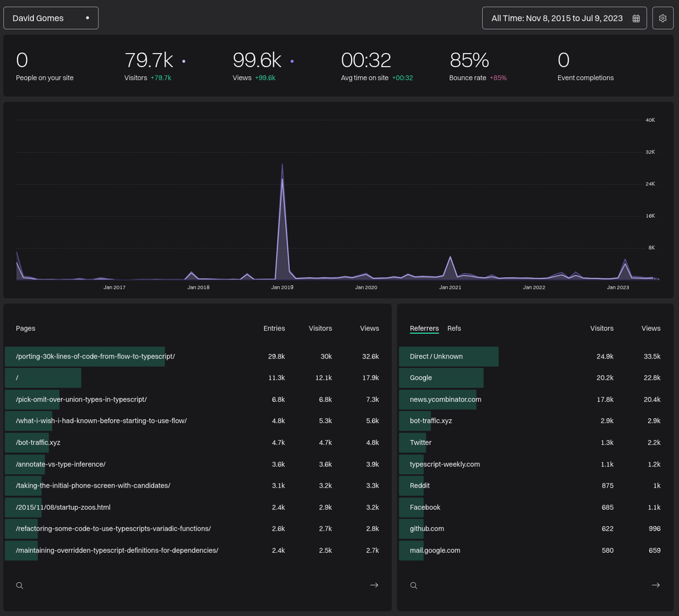This screenshot has height=616, width=679.
Task: Open the calendar icon in the date picker
Action: click(636, 18)
